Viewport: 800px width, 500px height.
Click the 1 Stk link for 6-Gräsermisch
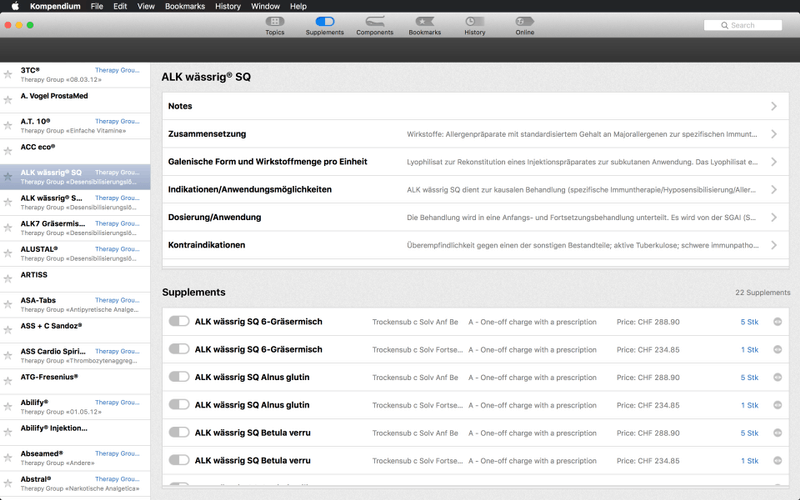pos(749,349)
